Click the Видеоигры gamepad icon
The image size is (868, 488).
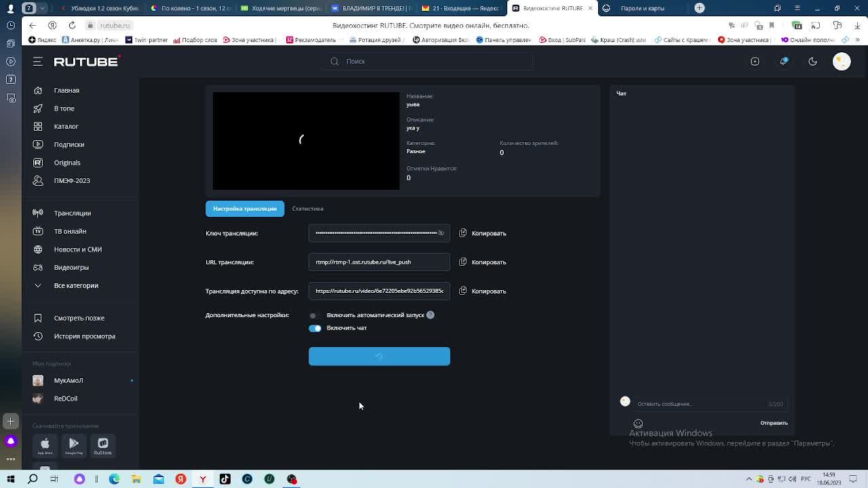point(38,267)
